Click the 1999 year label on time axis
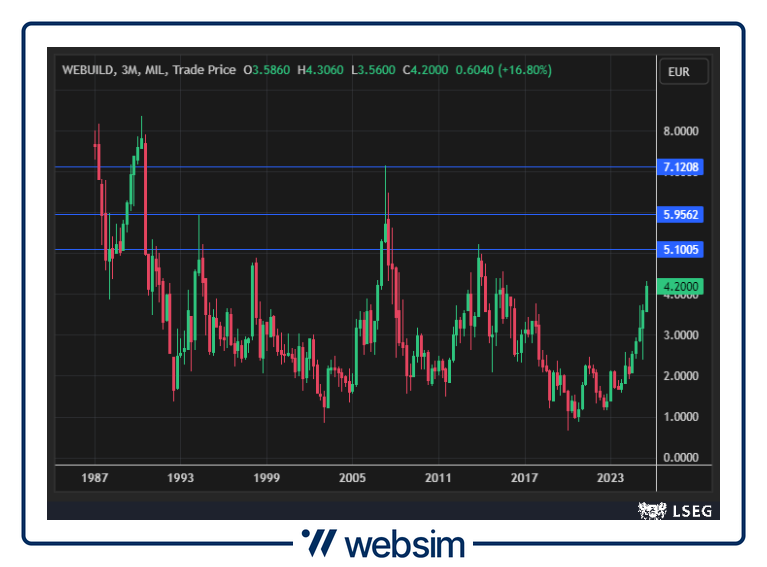 coord(266,479)
